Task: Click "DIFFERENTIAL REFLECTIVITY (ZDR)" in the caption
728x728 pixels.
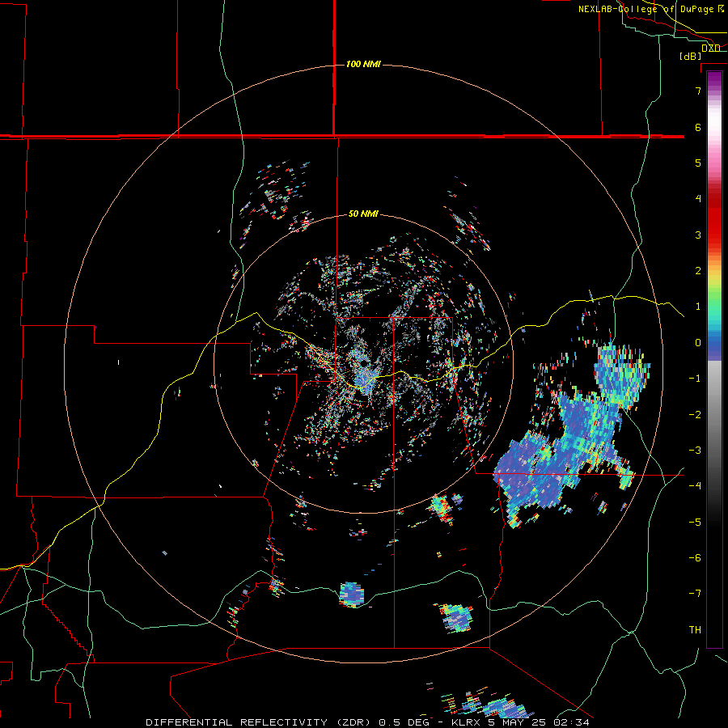Action: click(260, 722)
